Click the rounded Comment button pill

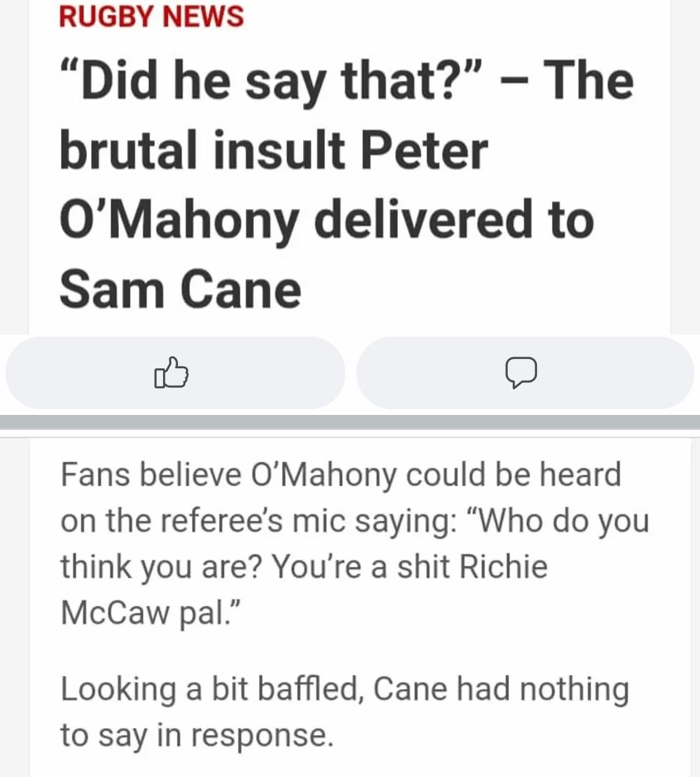coord(525,373)
